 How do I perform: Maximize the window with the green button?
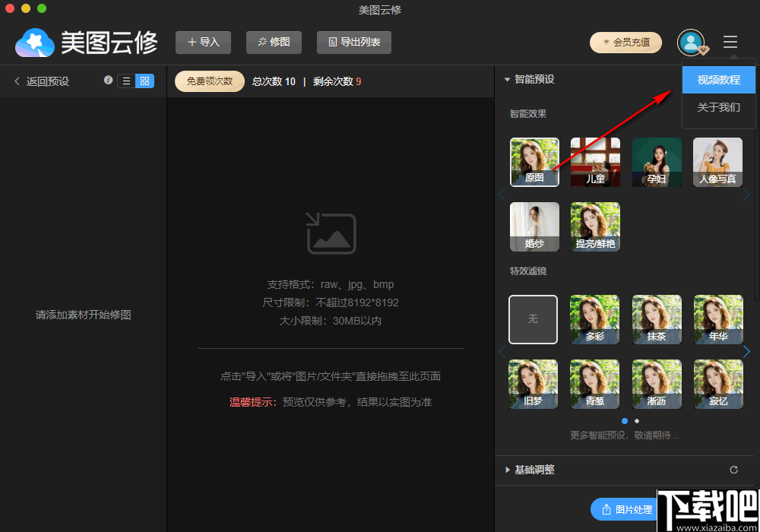tap(42, 8)
